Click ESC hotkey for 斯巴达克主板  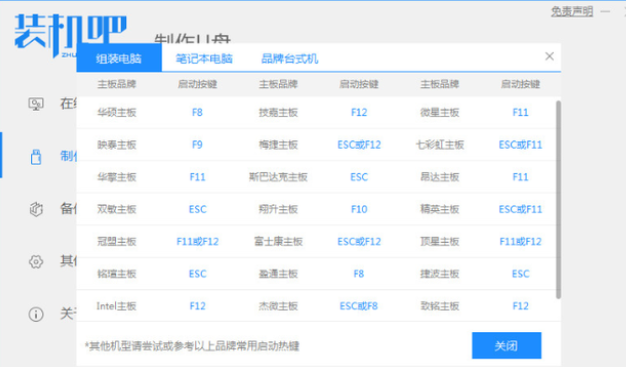tap(359, 177)
